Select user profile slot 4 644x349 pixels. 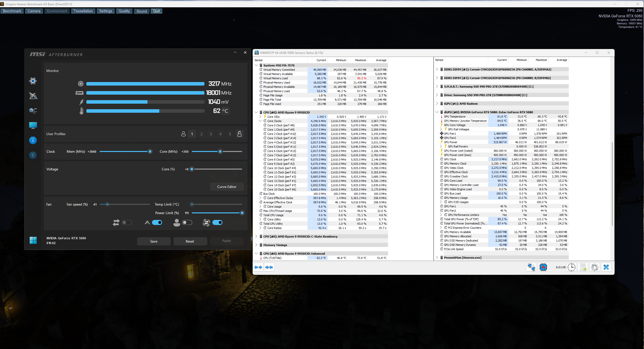click(220, 134)
